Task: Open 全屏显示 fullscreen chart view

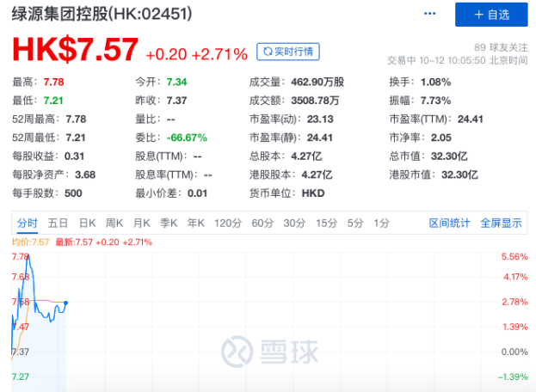Action: [501, 224]
